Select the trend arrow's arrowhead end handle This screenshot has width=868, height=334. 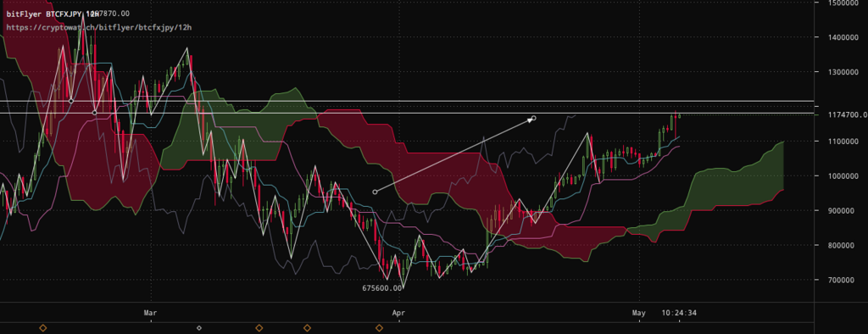tap(534, 118)
